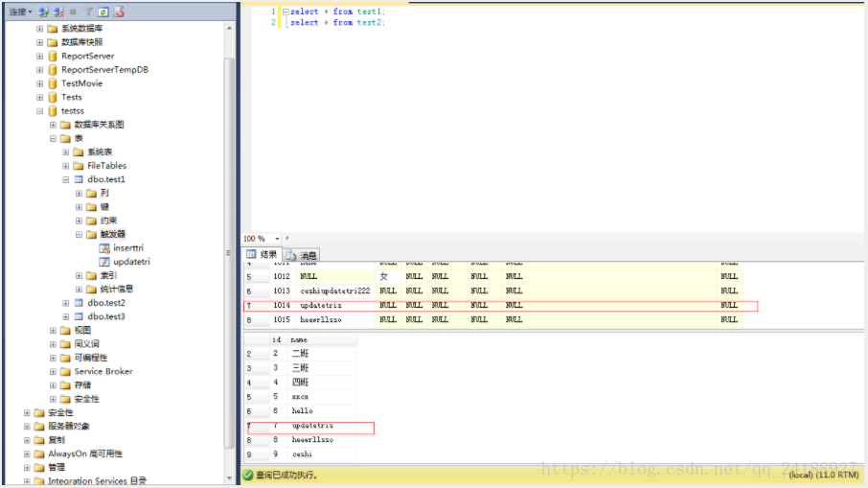Click the inserttri trigger icon

coord(104,248)
